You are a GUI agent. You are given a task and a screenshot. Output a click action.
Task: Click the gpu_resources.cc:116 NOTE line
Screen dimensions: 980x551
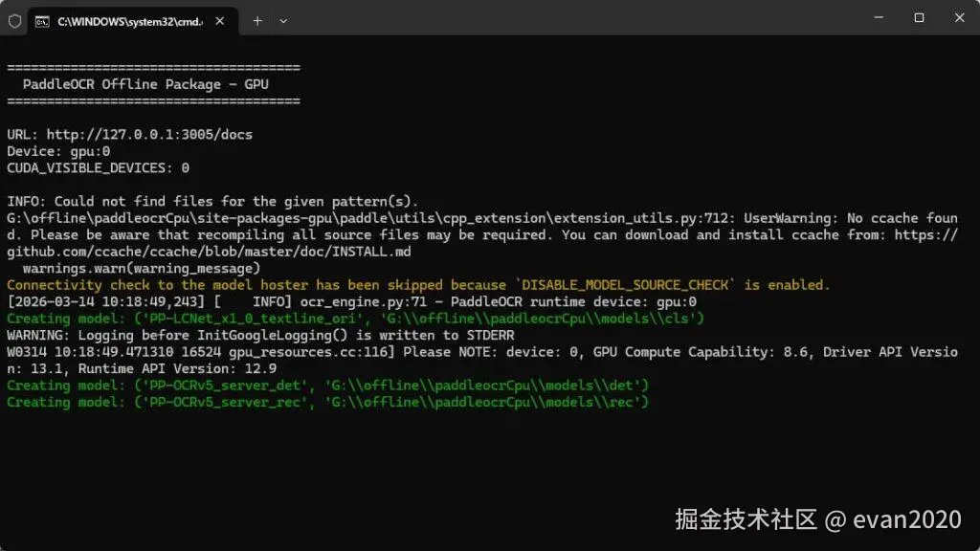pyautogui.click(x=482, y=352)
